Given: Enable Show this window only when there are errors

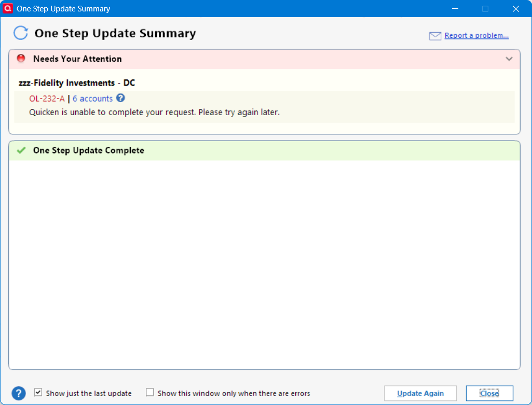Looking at the screenshot, I should (x=149, y=393).
